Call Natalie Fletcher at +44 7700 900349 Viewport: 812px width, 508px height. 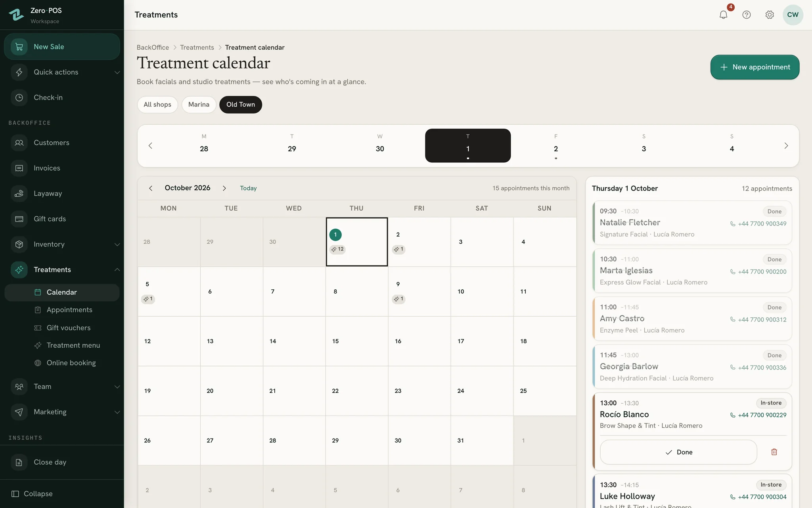(758, 224)
